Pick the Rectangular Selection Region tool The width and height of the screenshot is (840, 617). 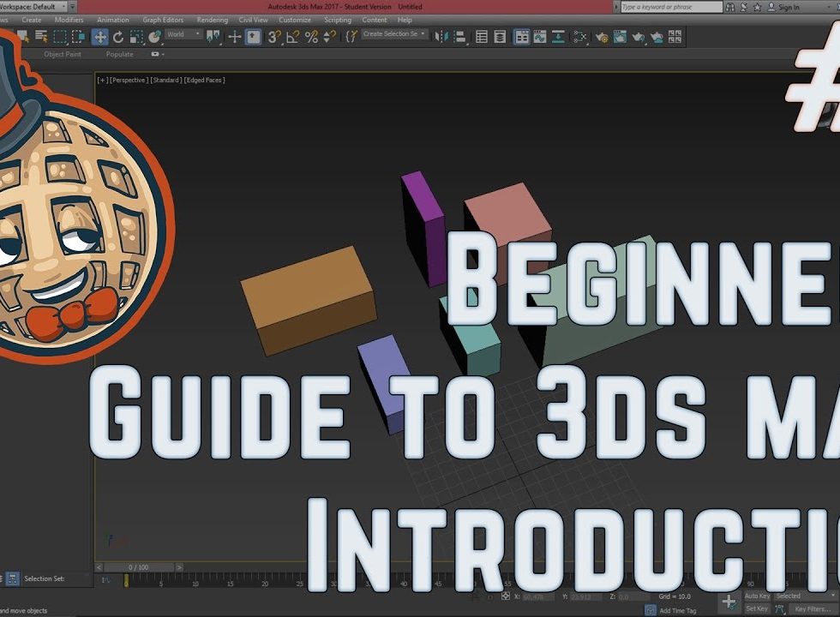pyautogui.click(x=59, y=37)
